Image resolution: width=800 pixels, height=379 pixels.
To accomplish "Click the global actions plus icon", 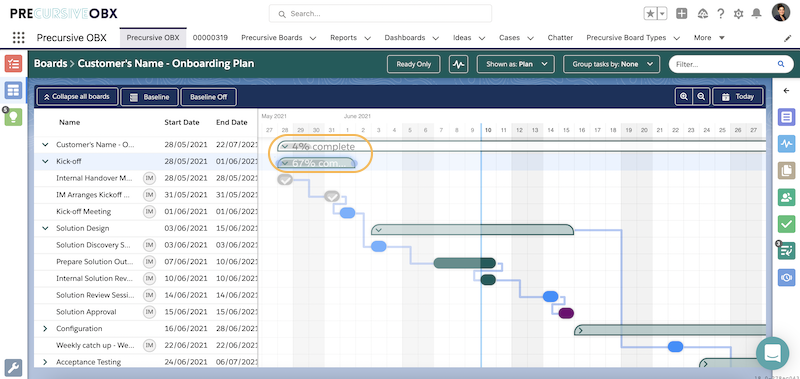I will 682,14.
